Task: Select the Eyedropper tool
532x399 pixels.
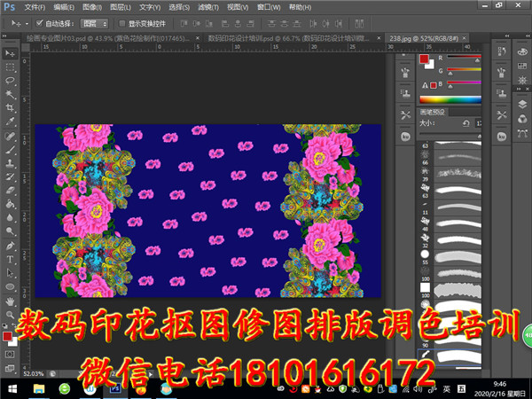Action: [11, 122]
